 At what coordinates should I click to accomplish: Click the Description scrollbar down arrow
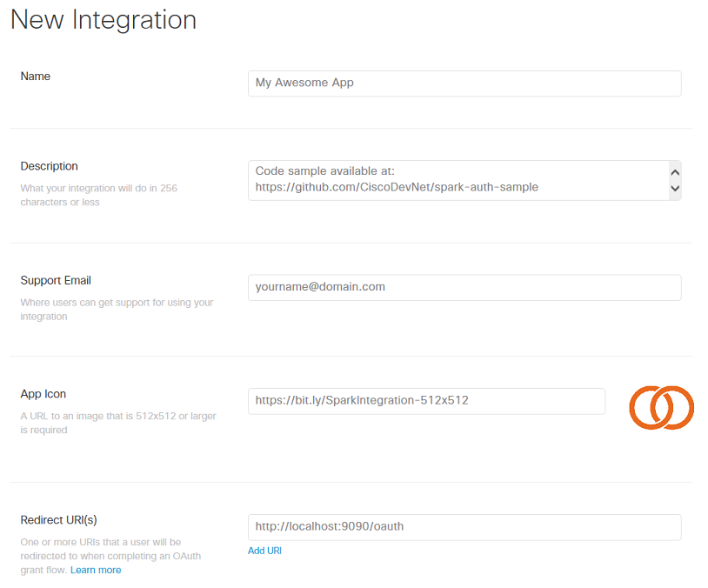[675, 189]
